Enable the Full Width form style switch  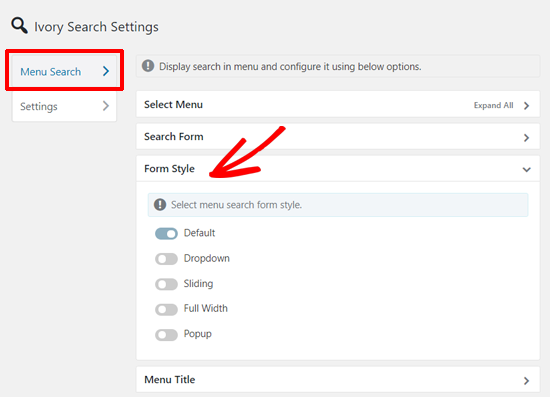[166, 309]
